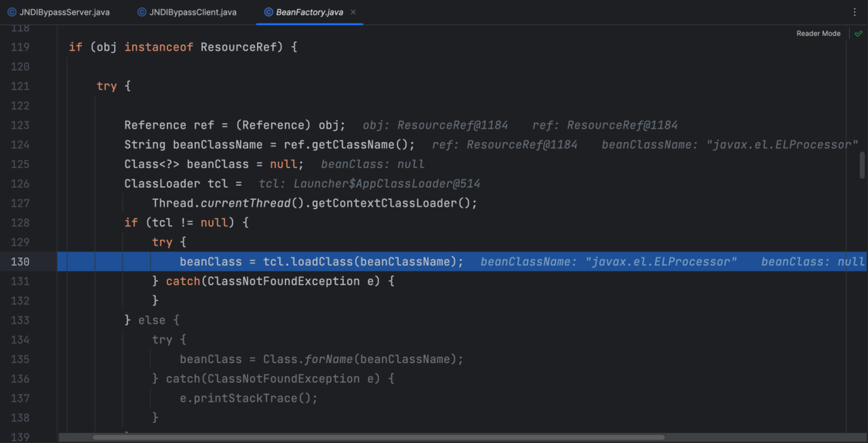The width and height of the screenshot is (868, 443).
Task: Click inline hint 'ref: ResourceRef@1184' on line 123
Action: click(x=605, y=125)
